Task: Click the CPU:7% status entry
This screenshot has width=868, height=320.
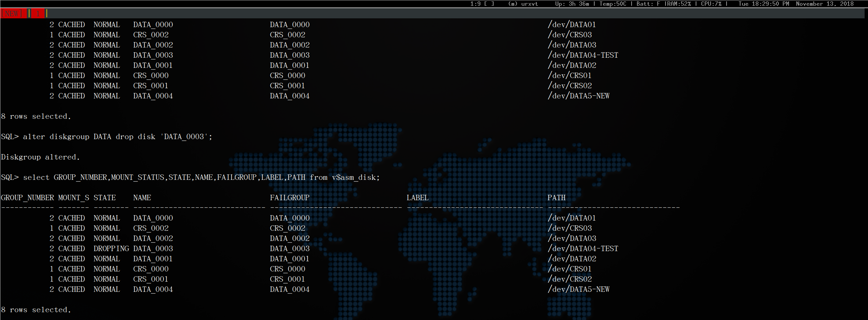Action: [x=711, y=4]
